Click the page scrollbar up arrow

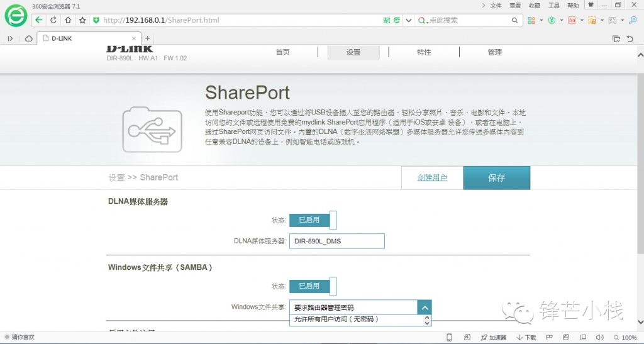(640, 55)
